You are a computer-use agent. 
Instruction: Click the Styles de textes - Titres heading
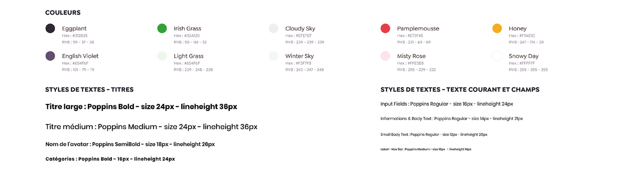pyautogui.click(x=89, y=90)
